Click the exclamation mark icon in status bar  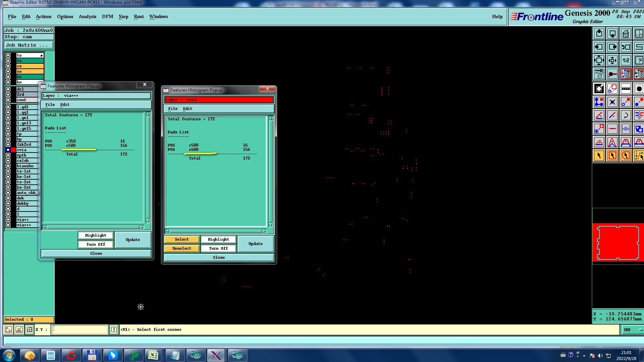(114, 329)
